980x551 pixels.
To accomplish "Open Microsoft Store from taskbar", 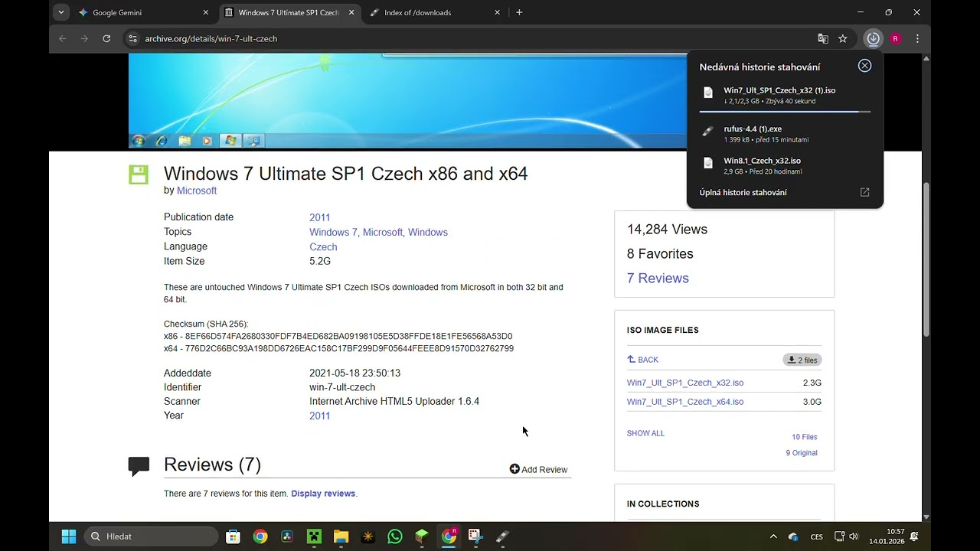I will pyautogui.click(x=234, y=536).
